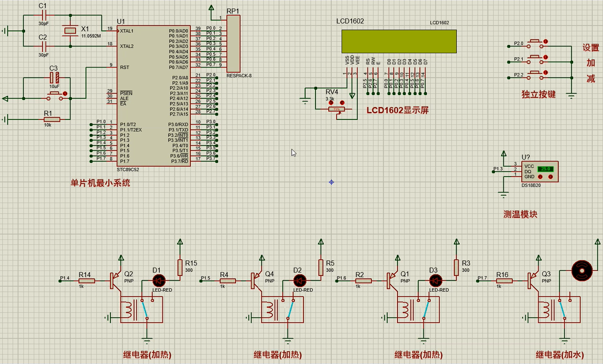Select the D1 LED-RED diode
The width and height of the screenshot is (603, 364).
159,281
